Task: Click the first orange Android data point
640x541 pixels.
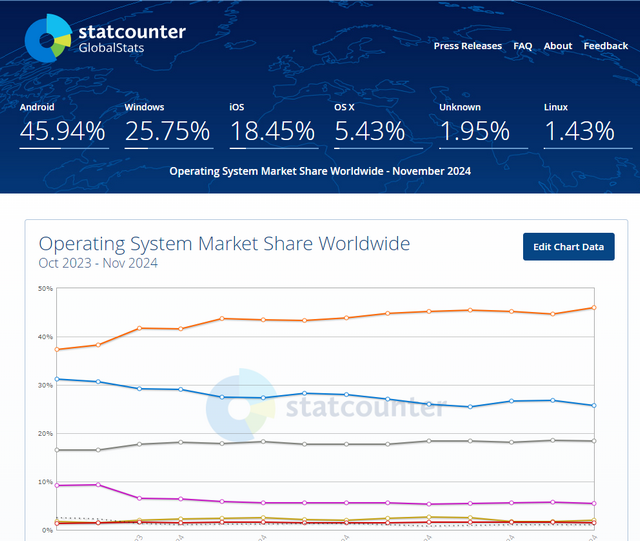Action: point(57,350)
